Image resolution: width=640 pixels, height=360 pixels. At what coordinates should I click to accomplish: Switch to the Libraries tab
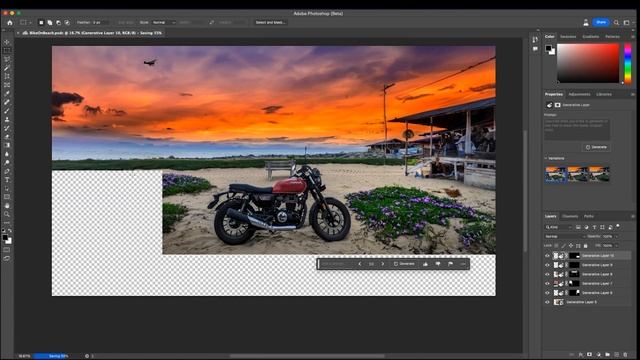[604, 94]
